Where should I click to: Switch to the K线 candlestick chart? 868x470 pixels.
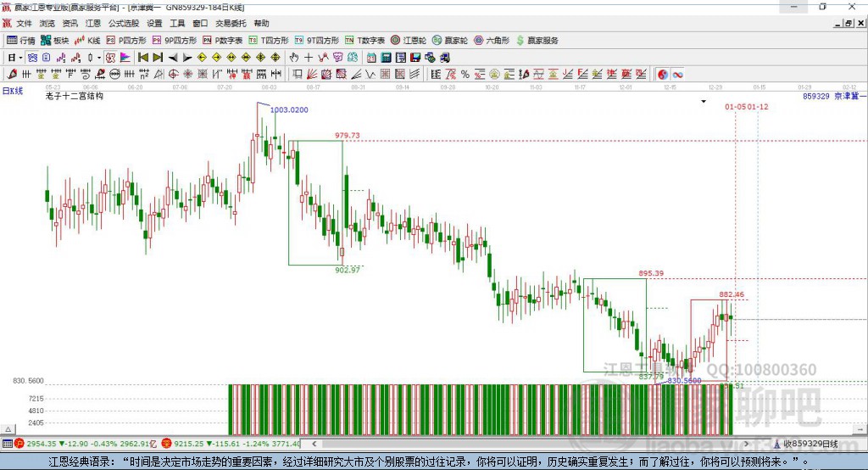click(87, 41)
